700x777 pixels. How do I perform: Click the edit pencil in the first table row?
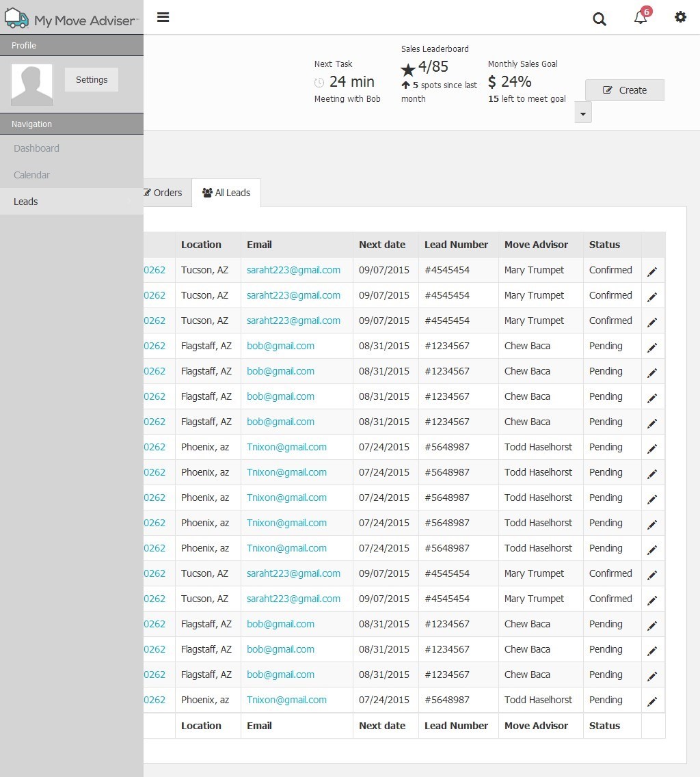652,271
